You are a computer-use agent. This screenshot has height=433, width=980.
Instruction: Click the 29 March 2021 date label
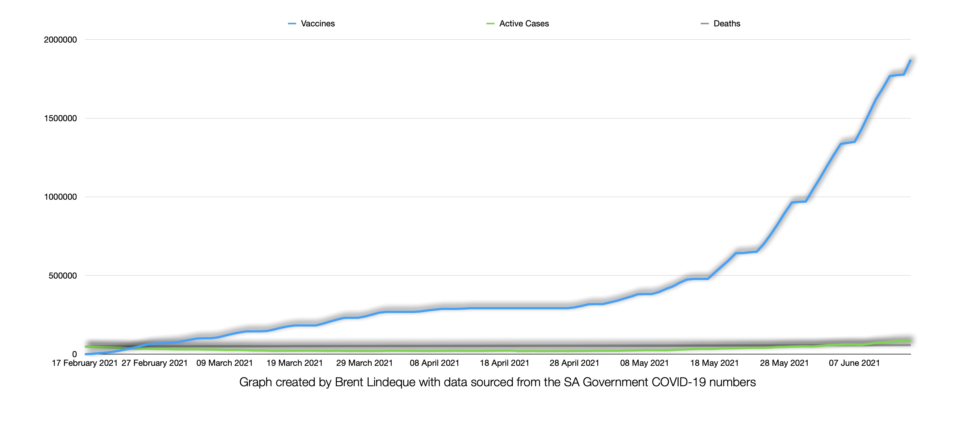364,363
